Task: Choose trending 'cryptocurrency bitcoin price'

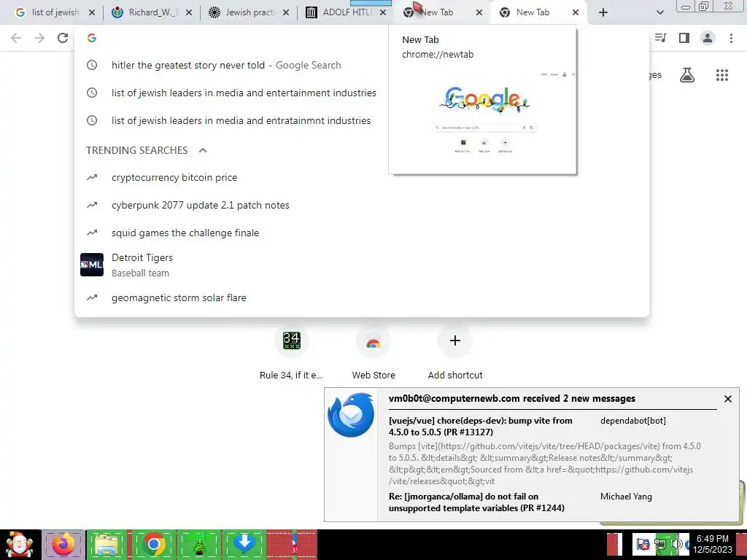Action: (x=362, y=178)
